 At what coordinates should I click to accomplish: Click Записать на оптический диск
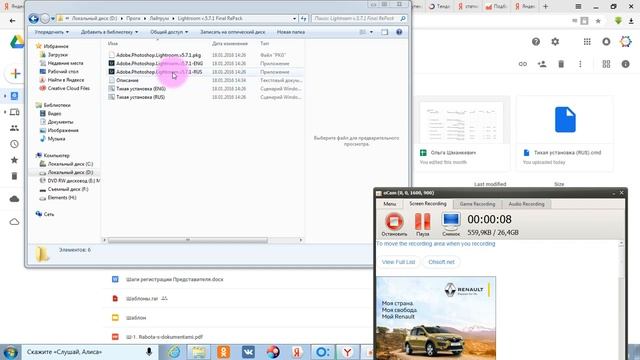tap(233, 32)
